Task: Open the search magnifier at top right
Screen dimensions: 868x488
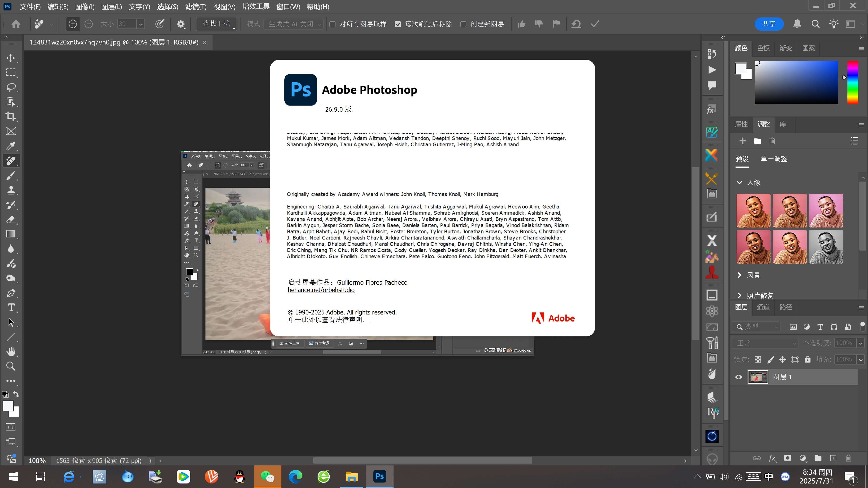Action: pos(815,24)
